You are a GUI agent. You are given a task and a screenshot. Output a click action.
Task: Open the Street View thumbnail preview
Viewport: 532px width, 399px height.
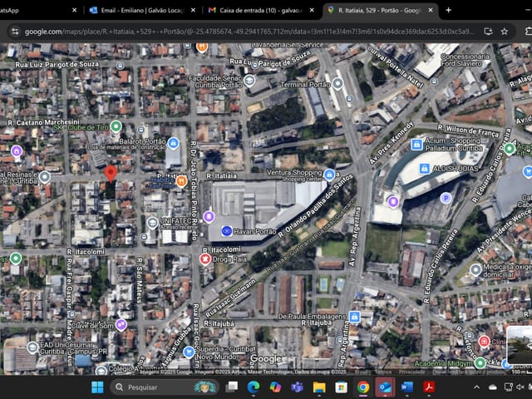pyautogui.click(x=519, y=345)
